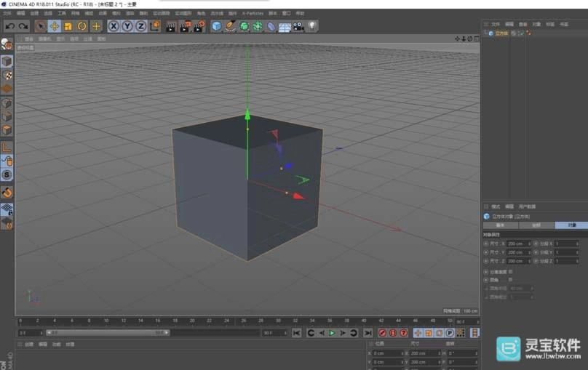Switch to the highlighted Object attribute tab
Screen dimensions: 588x370
[x=572, y=225]
